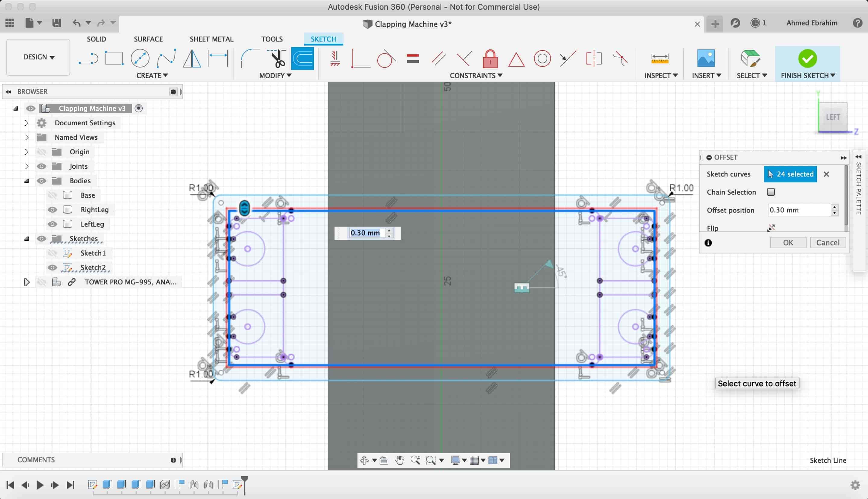
Task: Expand the Joints folder in browser
Action: [26, 166]
